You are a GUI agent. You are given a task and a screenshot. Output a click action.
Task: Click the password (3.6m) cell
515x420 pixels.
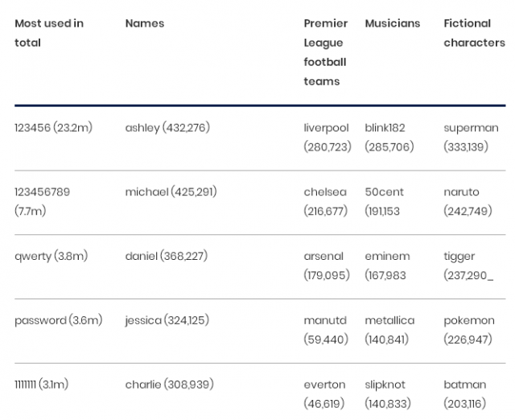tap(58, 320)
